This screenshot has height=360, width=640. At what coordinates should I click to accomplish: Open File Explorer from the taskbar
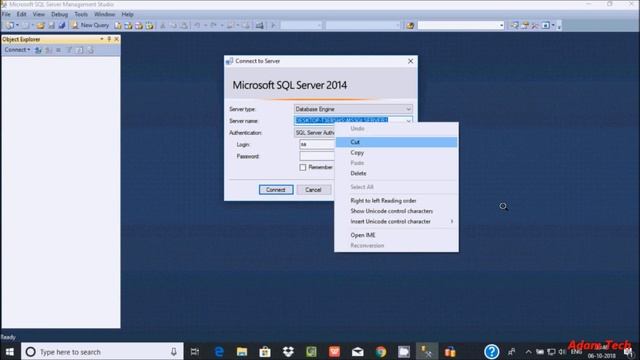(x=242, y=352)
